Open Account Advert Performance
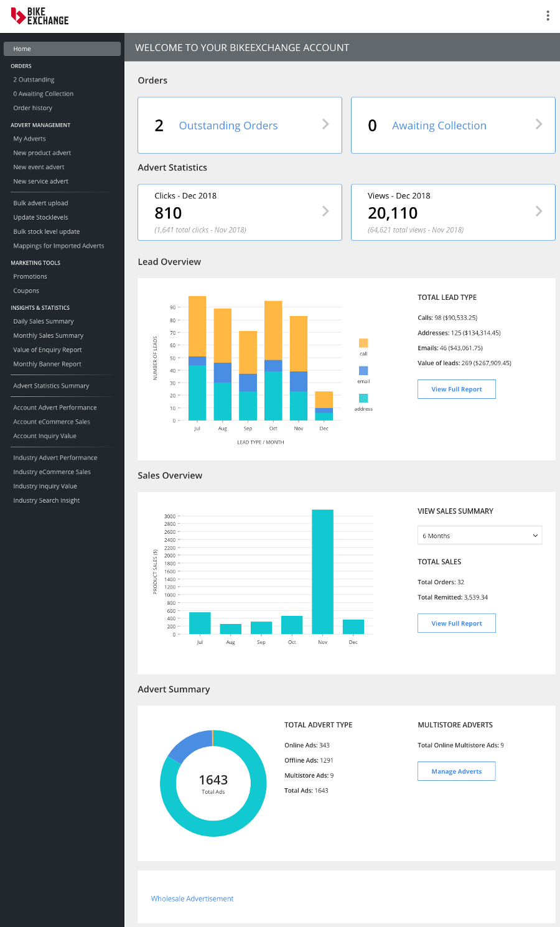This screenshot has height=927, width=560. 55,408
